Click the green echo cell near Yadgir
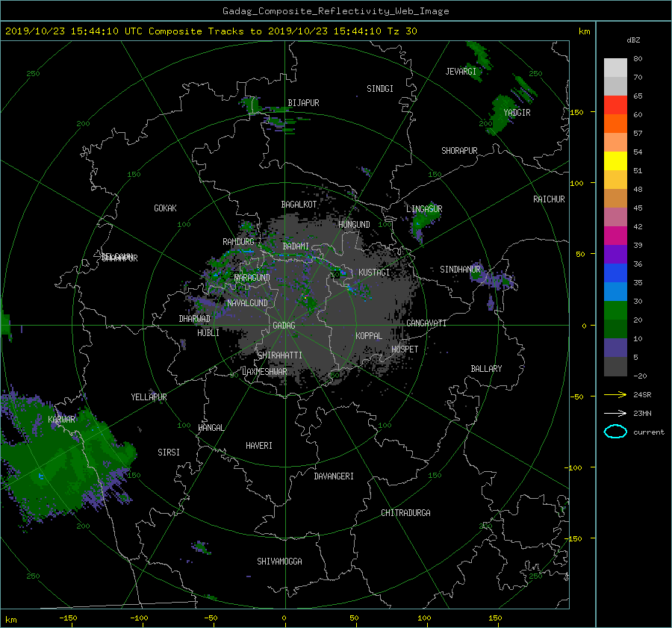 502,114
